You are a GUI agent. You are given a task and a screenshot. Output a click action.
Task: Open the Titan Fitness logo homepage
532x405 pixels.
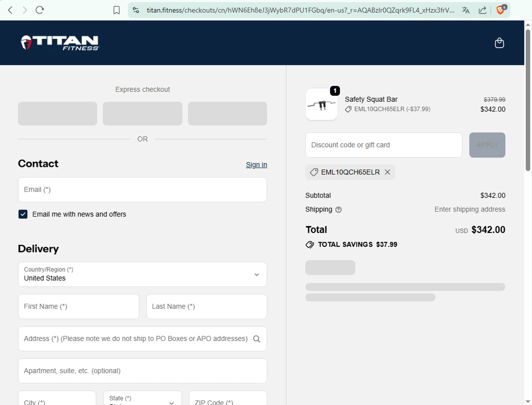pos(60,43)
